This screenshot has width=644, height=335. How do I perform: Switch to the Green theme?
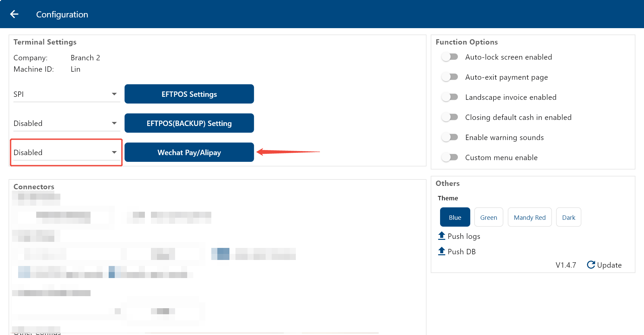488,217
